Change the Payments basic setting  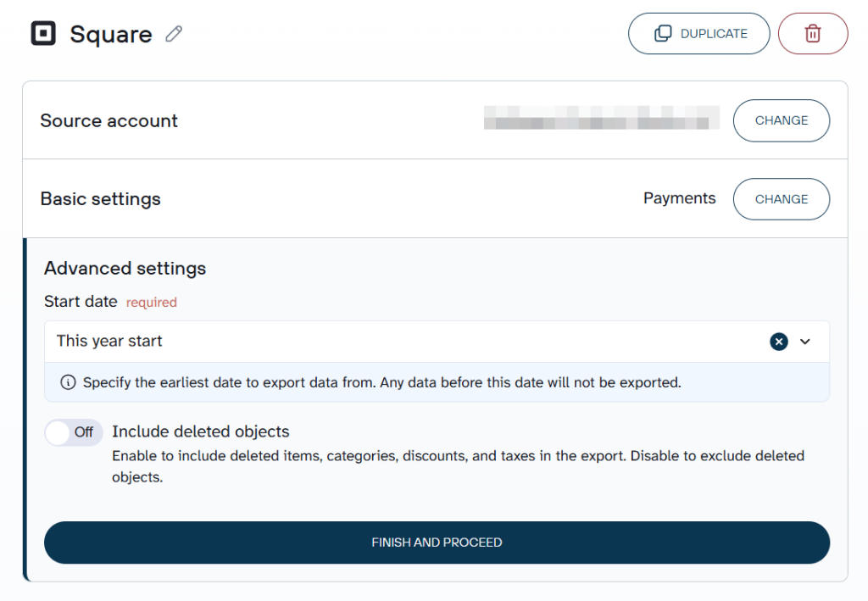(x=781, y=199)
